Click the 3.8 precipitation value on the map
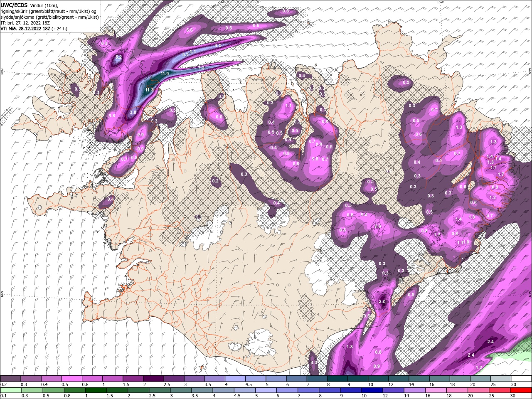 coord(133,112)
